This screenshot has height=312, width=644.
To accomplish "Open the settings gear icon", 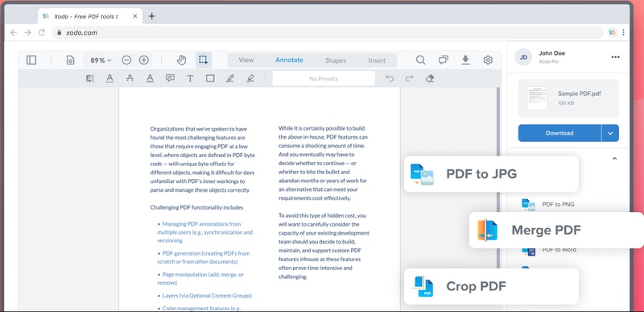I will [488, 60].
